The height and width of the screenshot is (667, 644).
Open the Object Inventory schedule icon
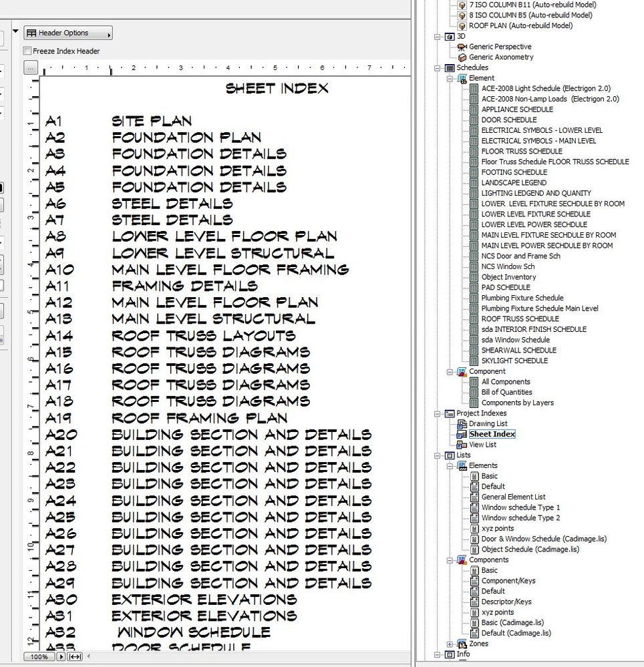click(x=474, y=277)
